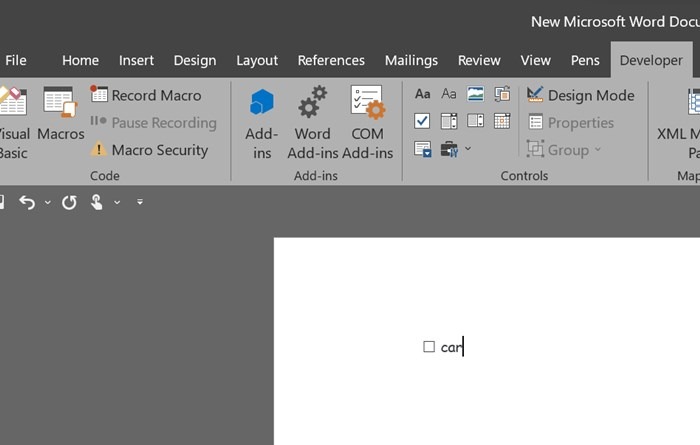Screen dimensions: 700x445
Task: Open COM Add-ins dialog
Action: (x=367, y=123)
